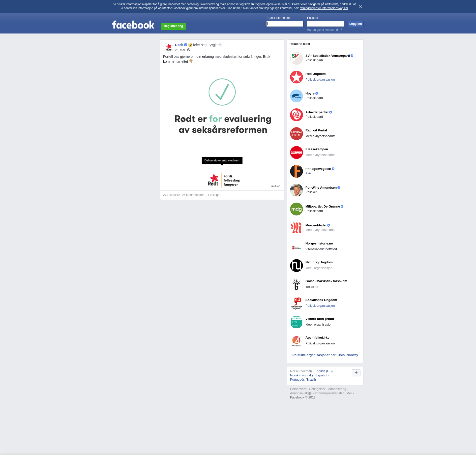
Task: Open the Radikal Portal avatar
Action: click(x=297, y=134)
